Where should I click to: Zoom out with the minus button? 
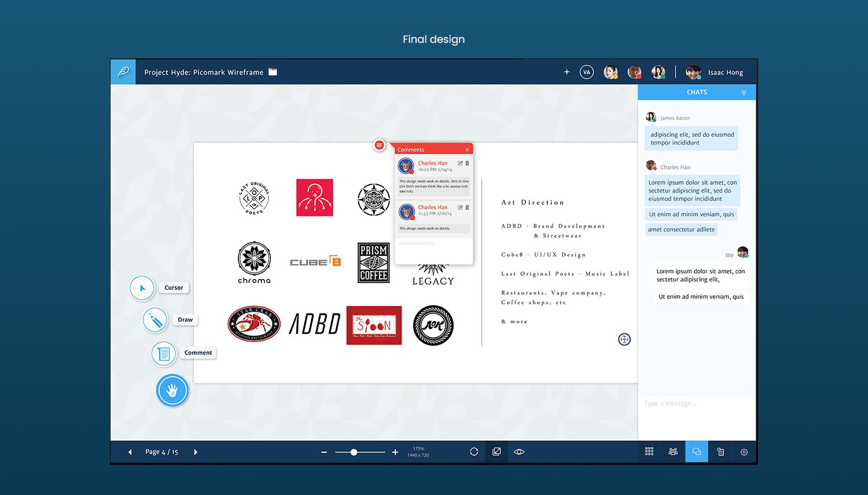click(x=324, y=452)
